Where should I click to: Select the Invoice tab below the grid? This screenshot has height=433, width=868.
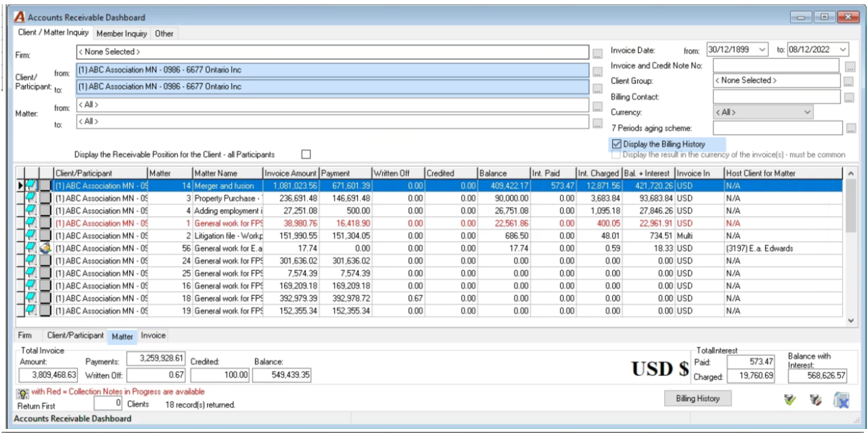(154, 336)
